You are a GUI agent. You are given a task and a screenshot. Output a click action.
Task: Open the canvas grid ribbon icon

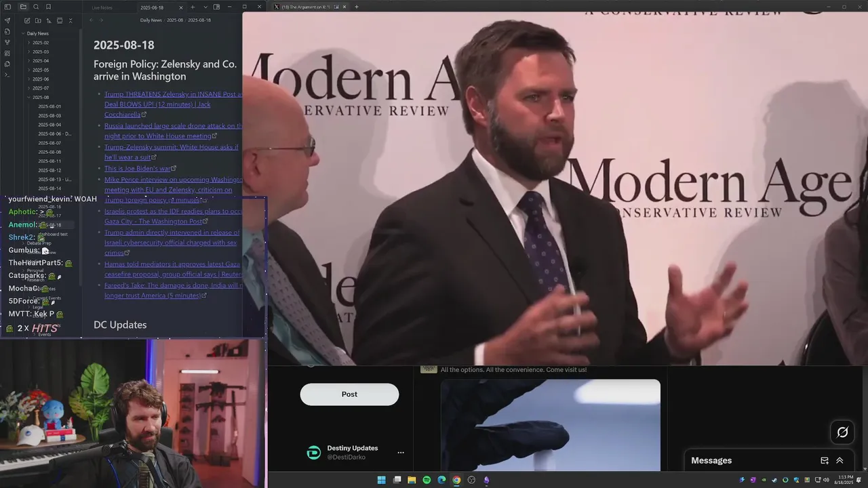(7, 53)
